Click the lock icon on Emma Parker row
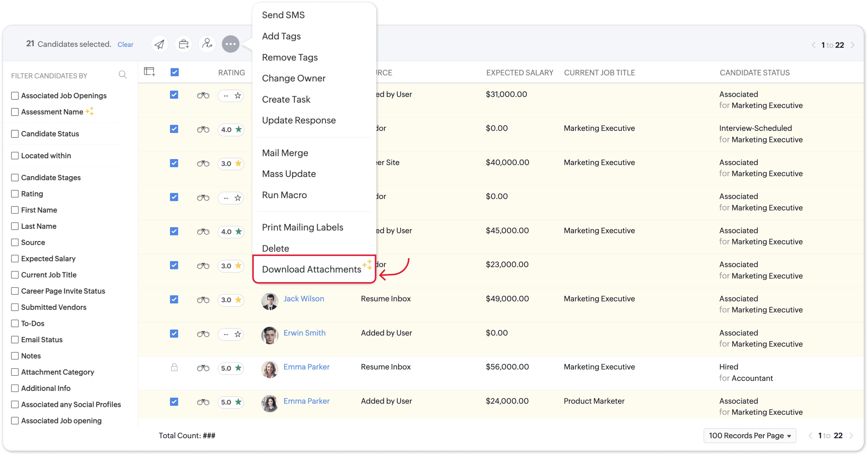 174,367
